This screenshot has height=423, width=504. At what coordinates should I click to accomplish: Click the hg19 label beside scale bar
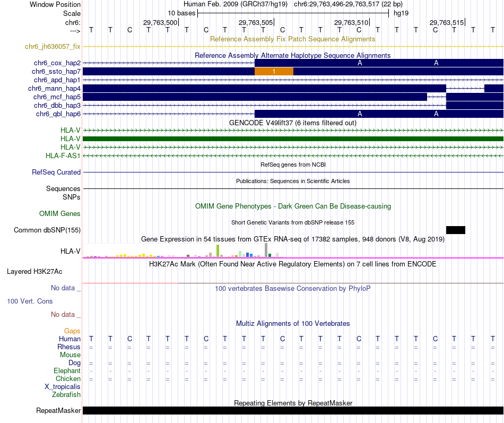point(401,13)
